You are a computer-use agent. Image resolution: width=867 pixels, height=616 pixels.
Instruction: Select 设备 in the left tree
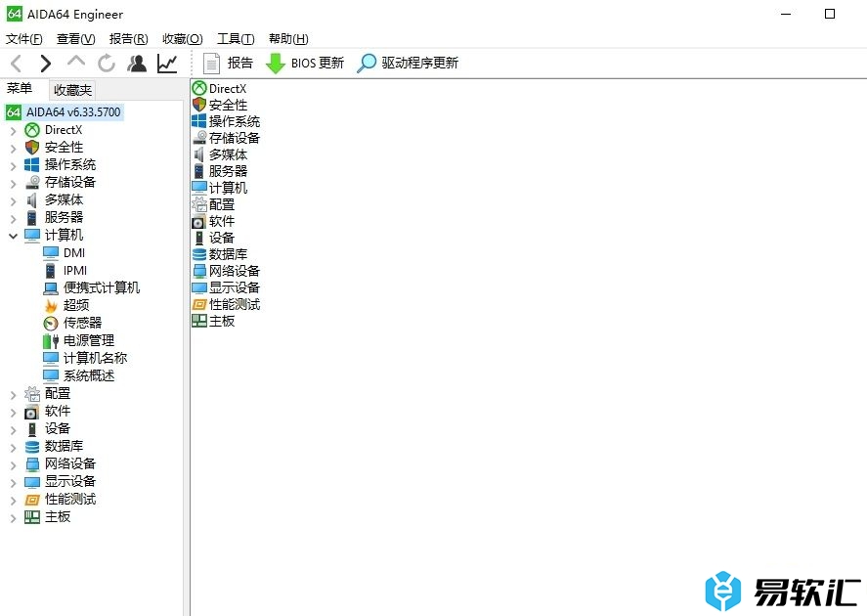click(x=58, y=428)
